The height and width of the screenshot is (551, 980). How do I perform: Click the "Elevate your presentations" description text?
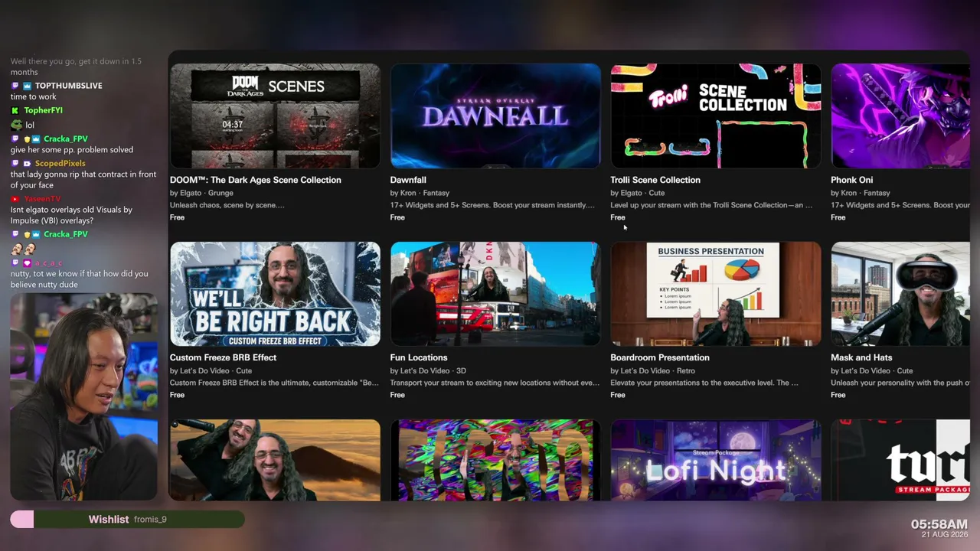click(704, 383)
